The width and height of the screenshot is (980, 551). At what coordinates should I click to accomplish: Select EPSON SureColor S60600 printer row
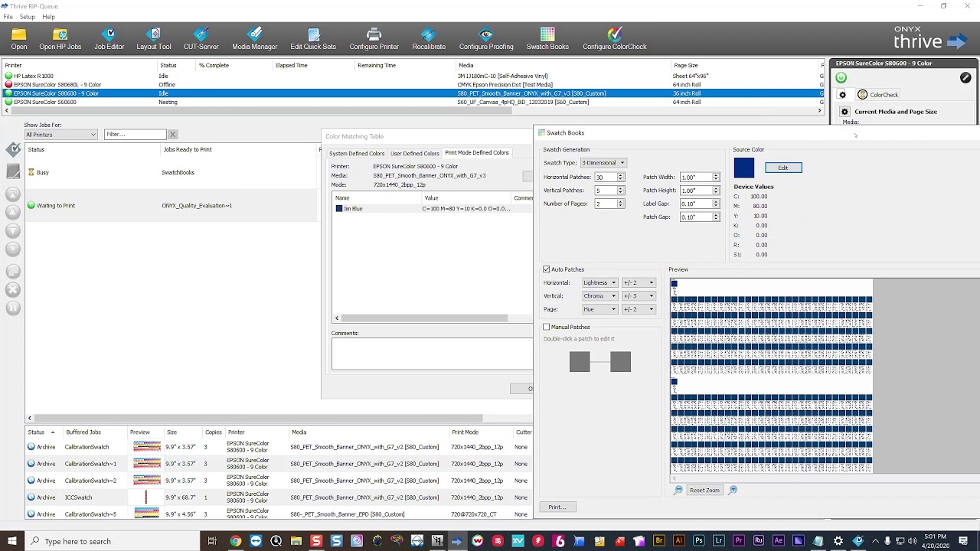click(x=413, y=102)
